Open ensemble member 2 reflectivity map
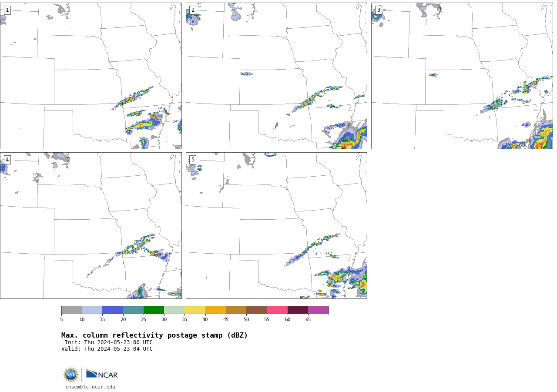 pos(276,76)
